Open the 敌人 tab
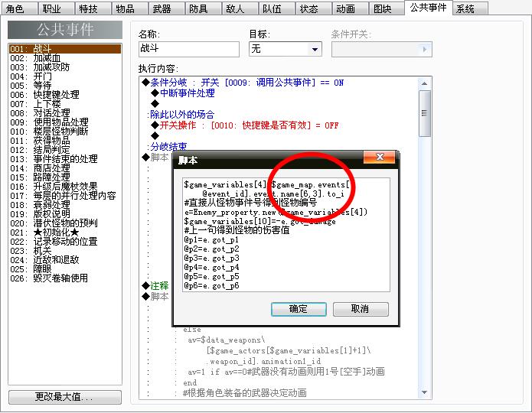 240,8
